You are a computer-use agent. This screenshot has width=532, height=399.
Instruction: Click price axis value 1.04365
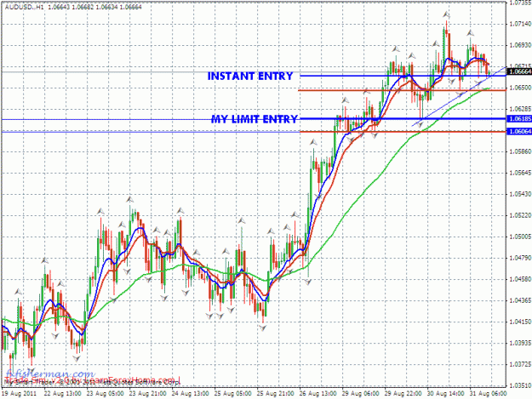[520, 300]
